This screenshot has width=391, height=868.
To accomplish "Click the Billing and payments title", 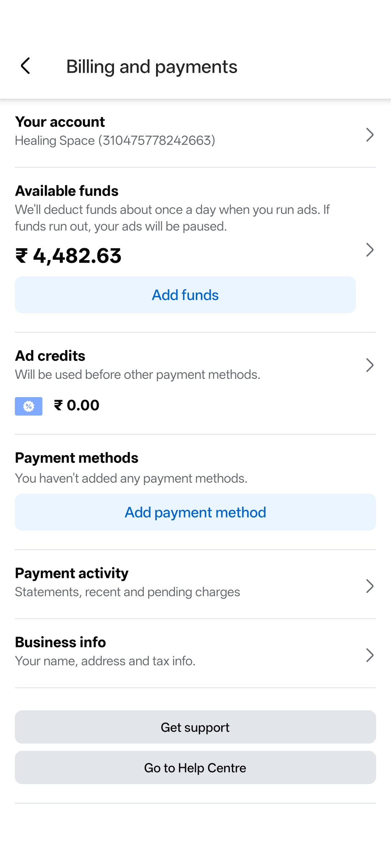I will click(x=152, y=66).
